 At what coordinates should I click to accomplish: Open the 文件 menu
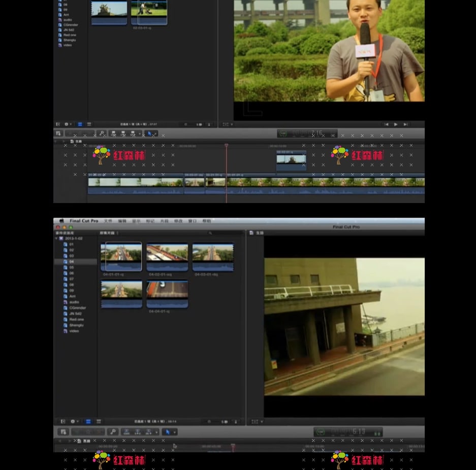point(108,221)
